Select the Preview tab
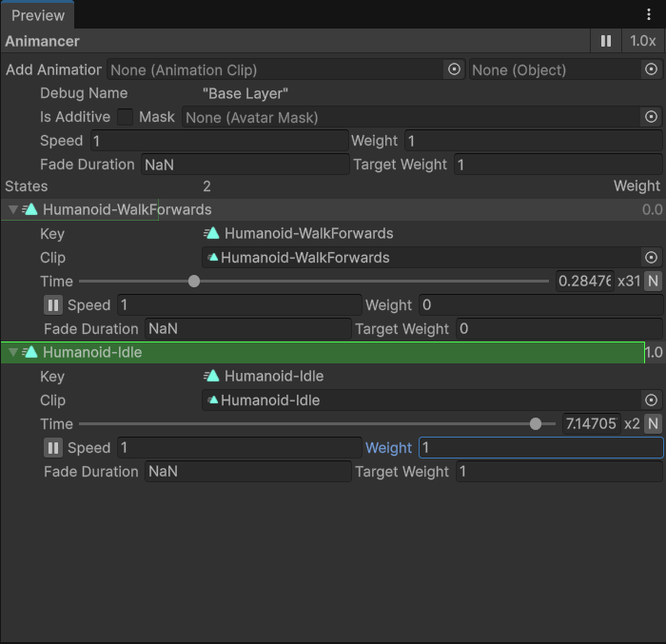 click(38, 15)
